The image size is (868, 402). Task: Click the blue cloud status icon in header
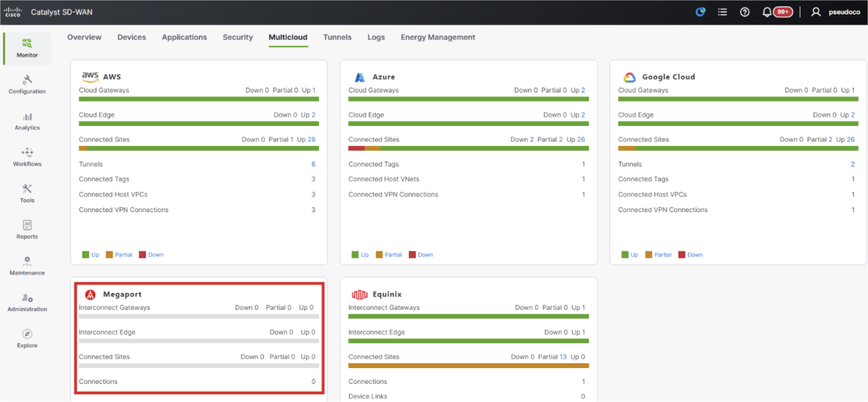(701, 12)
